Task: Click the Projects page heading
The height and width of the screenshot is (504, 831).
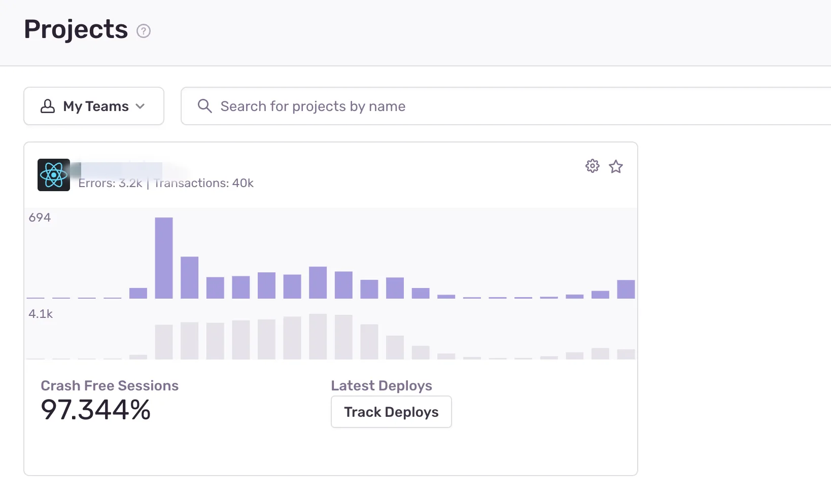Action: 76,29
